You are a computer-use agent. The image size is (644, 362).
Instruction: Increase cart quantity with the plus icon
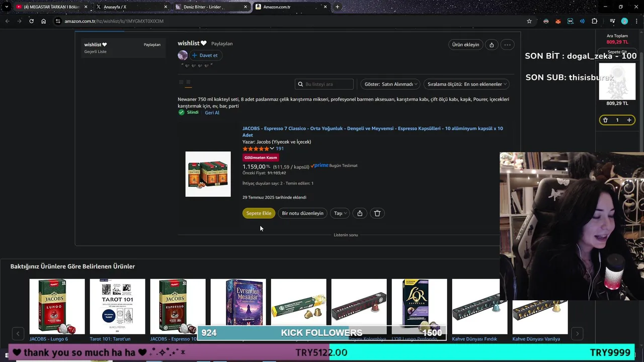click(x=629, y=120)
